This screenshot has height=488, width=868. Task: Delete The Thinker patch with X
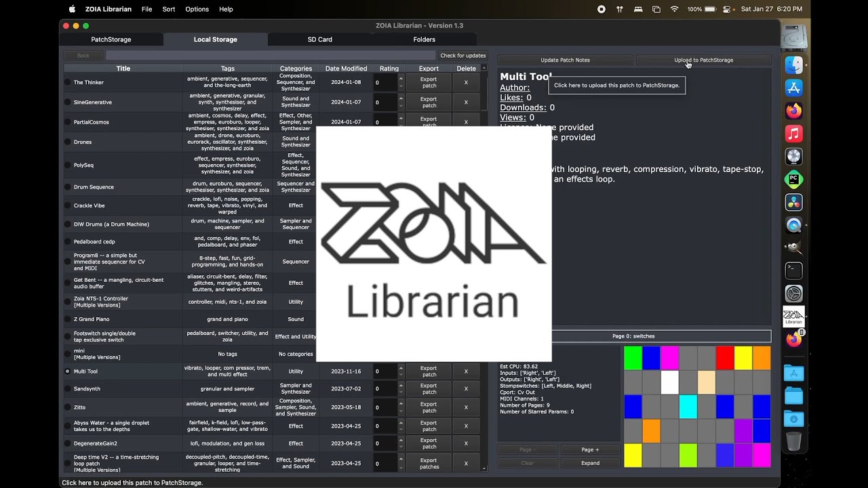[466, 83]
